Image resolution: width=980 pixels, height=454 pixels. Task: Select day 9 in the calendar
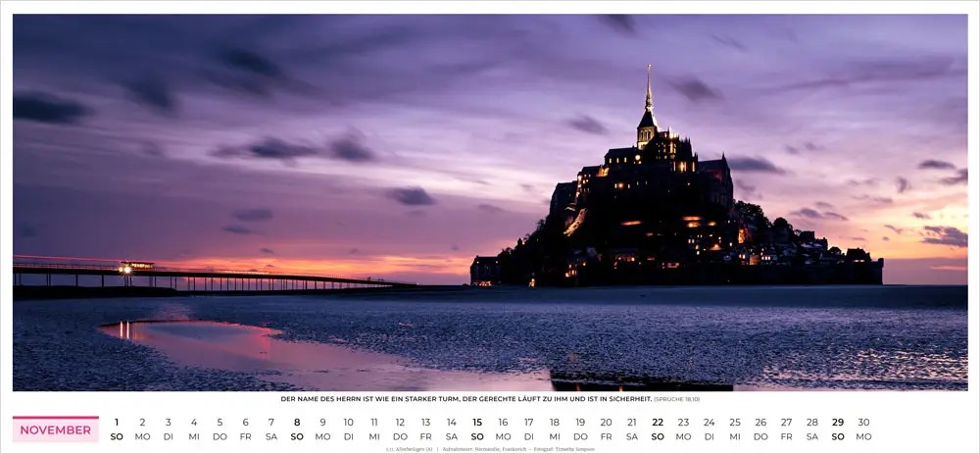pyautogui.click(x=322, y=422)
